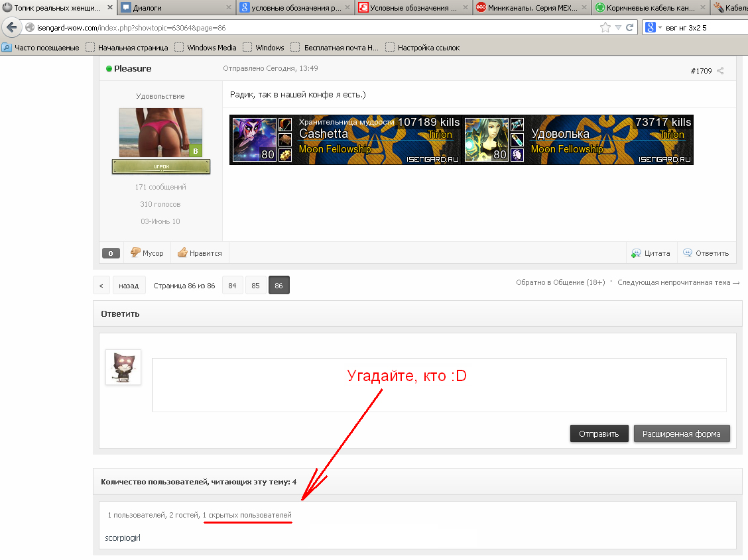Reply to the post with 'Ответить'
This screenshot has width=748, height=560.
706,253
